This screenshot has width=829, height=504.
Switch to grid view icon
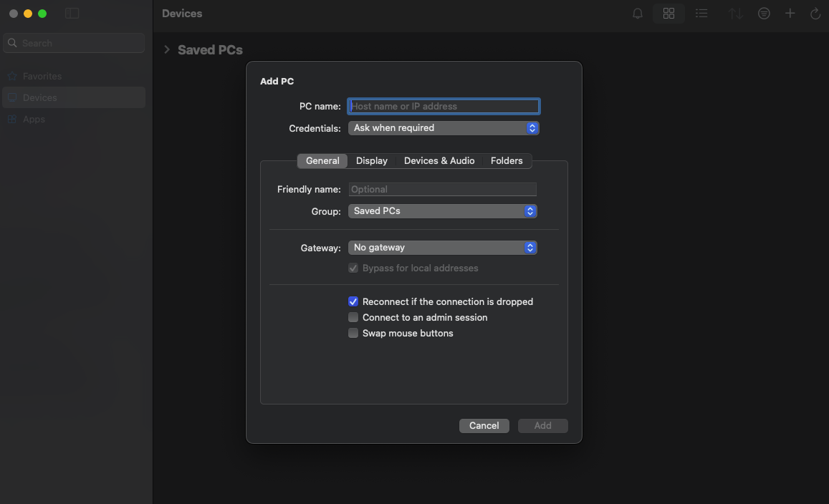click(x=669, y=13)
